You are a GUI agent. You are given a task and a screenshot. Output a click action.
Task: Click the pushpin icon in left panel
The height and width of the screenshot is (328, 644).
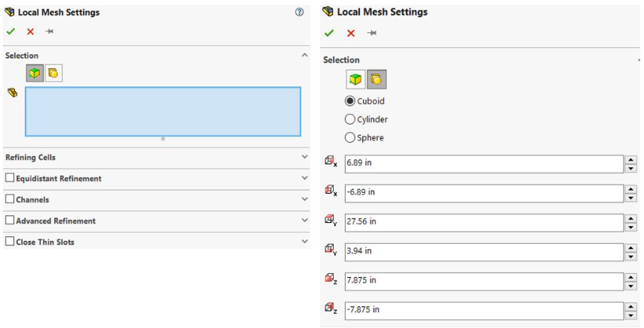tap(50, 32)
